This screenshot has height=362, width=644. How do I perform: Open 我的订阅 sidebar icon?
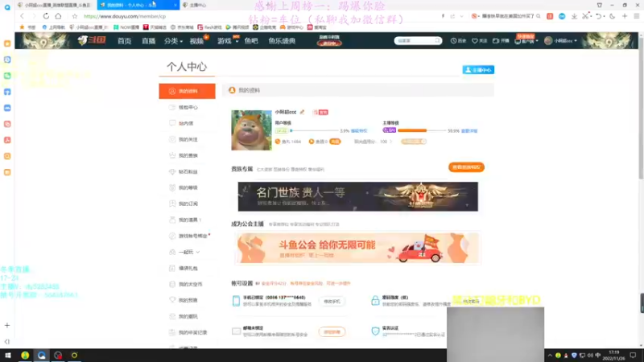coord(172,204)
